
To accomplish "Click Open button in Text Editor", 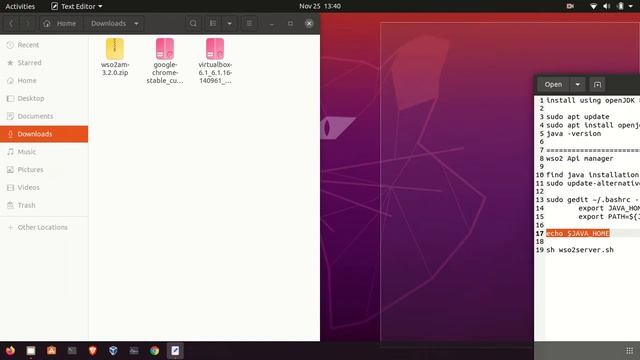I will [553, 84].
